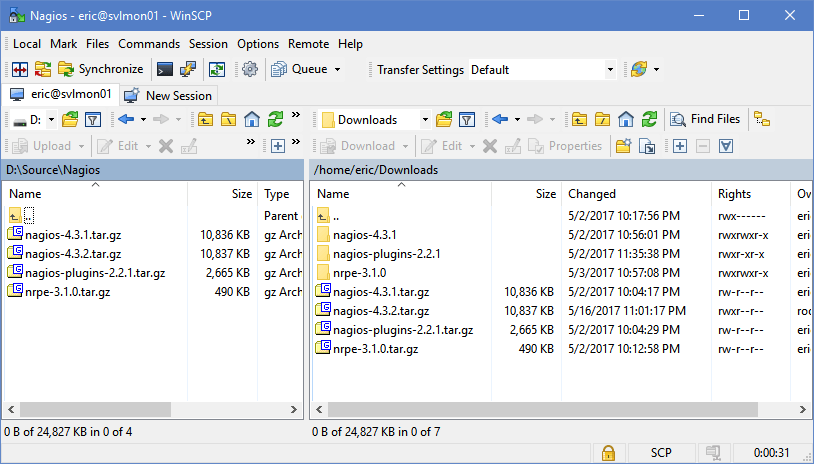Click the remote new folder icon
This screenshot has height=464, width=814.
[x=623, y=146]
